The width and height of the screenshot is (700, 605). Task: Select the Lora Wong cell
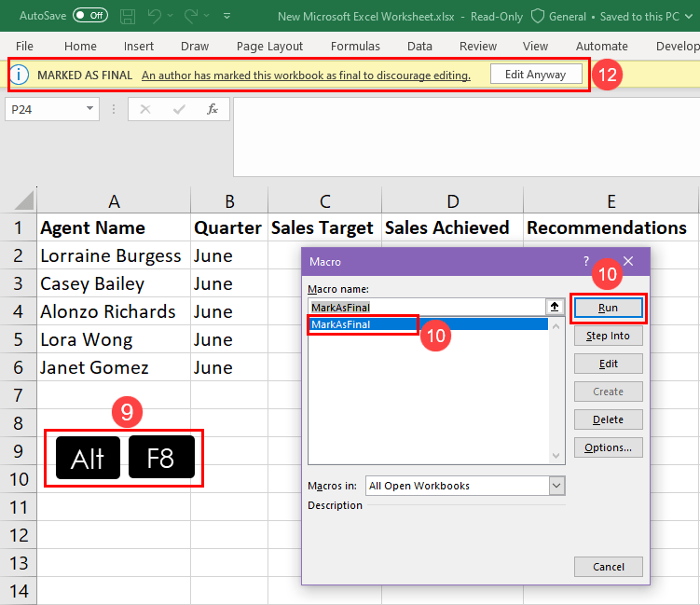pyautogui.click(x=114, y=339)
